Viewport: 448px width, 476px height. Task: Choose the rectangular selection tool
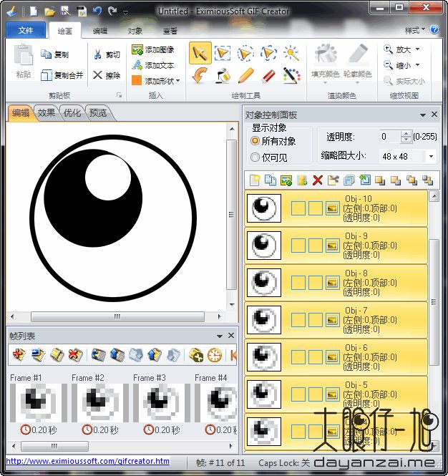(x=222, y=53)
